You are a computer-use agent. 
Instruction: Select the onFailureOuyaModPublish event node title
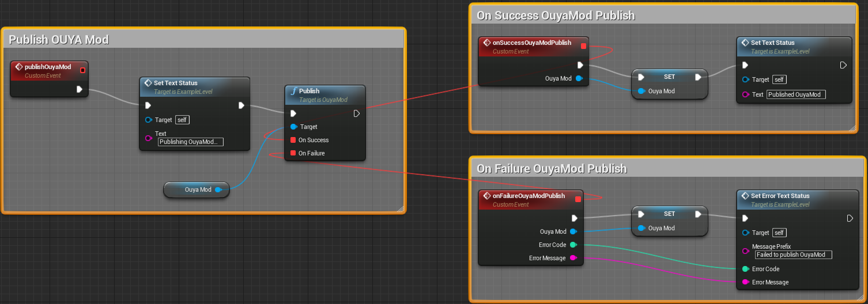(x=529, y=196)
